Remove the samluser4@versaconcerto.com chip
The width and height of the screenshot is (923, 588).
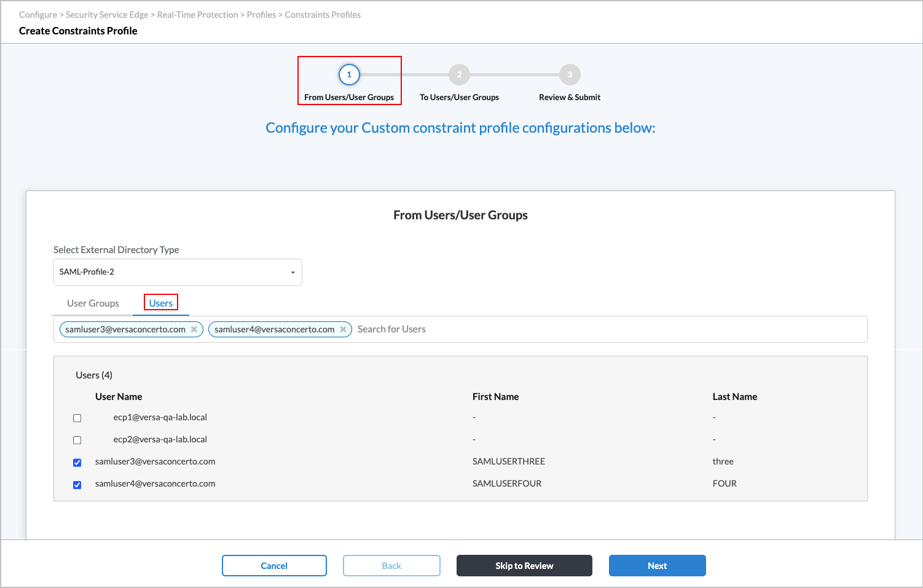pos(343,329)
